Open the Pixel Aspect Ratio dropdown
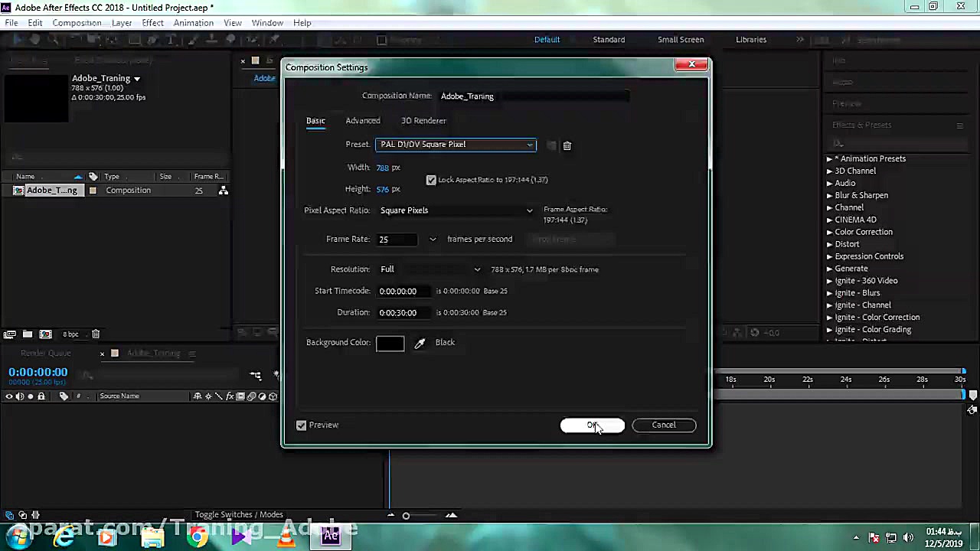This screenshot has width=980, height=551. [456, 210]
